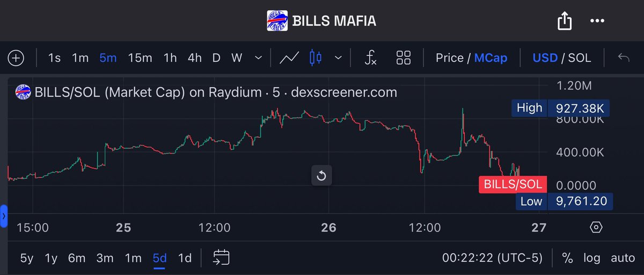Image resolution: width=644 pixels, height=275 pixels.
Task: Tap the undo arrow in toolbar
Action: coord(624,57)
